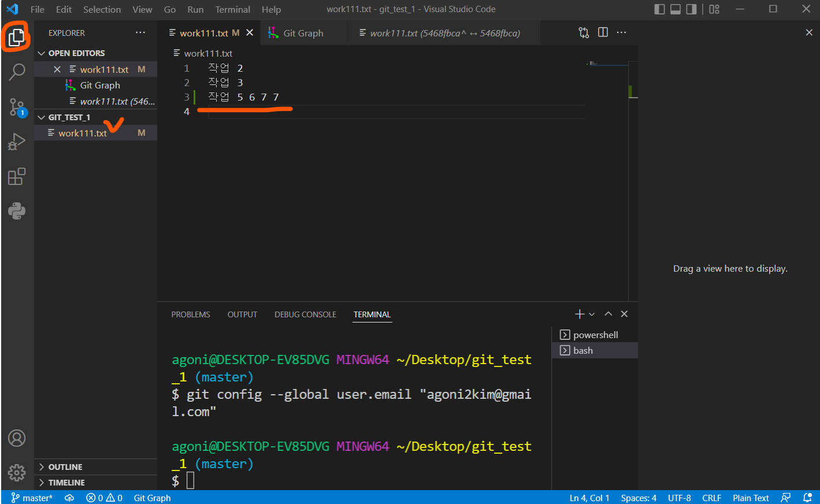Viewport: 820px width, 504px height.
Task: Open the Explorer view in activity bar
Action: (17, 37)
